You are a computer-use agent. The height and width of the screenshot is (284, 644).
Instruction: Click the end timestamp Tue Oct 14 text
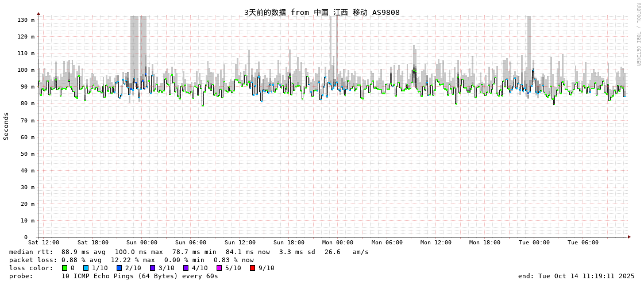576,276
